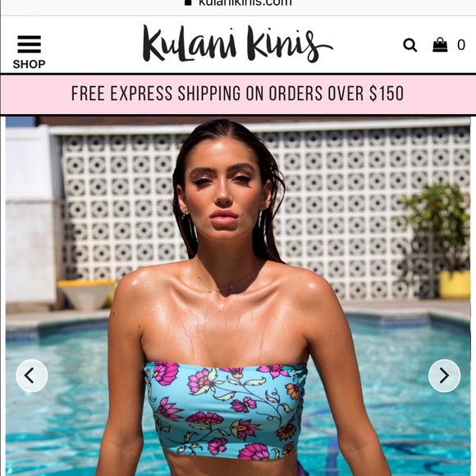Open the free express shipping banner
This screenshot has width=476, height=476.
pyautogui.click(x=238, y=94)
